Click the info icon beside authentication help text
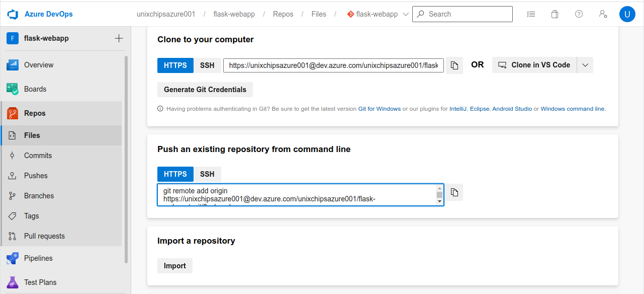Viewport: 644px width, 294px height. [160, 109]
